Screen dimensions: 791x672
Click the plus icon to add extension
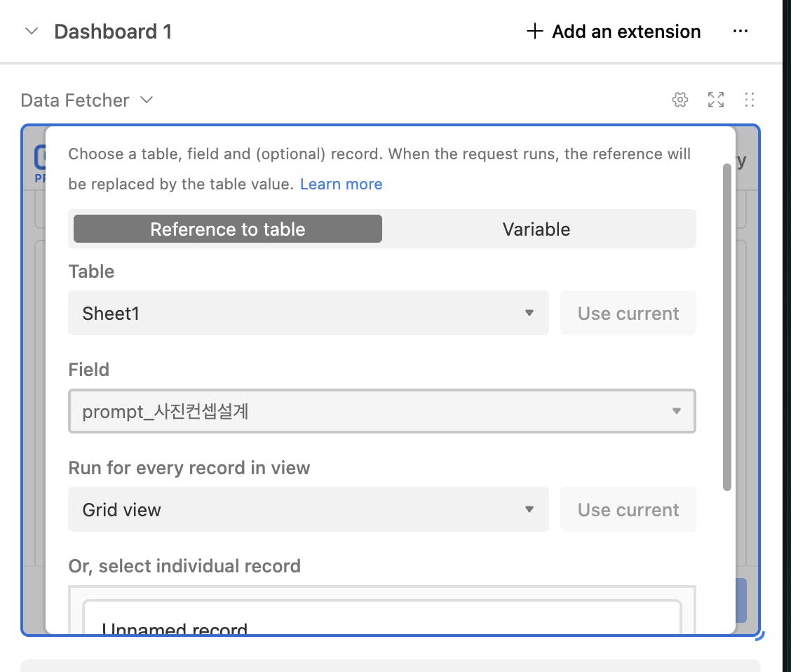[x=534, y=32]
